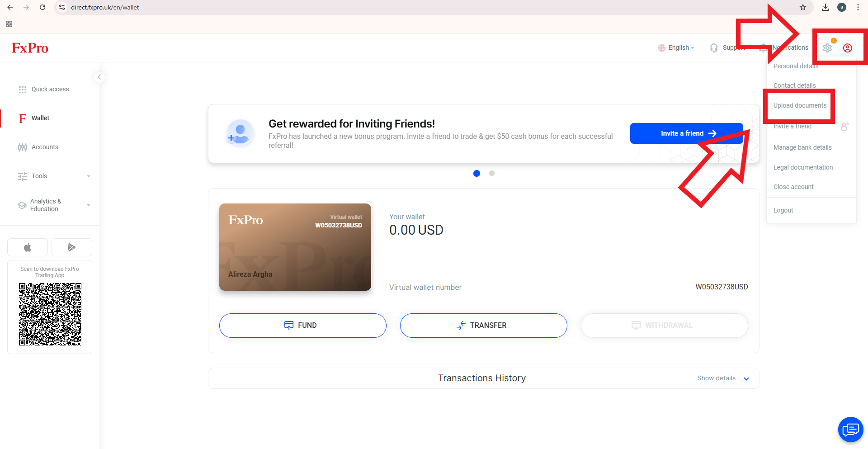This screenshot has height=449, width=868.
Task: Click the WITHDRAWAL button
Action: pos(665,326)
